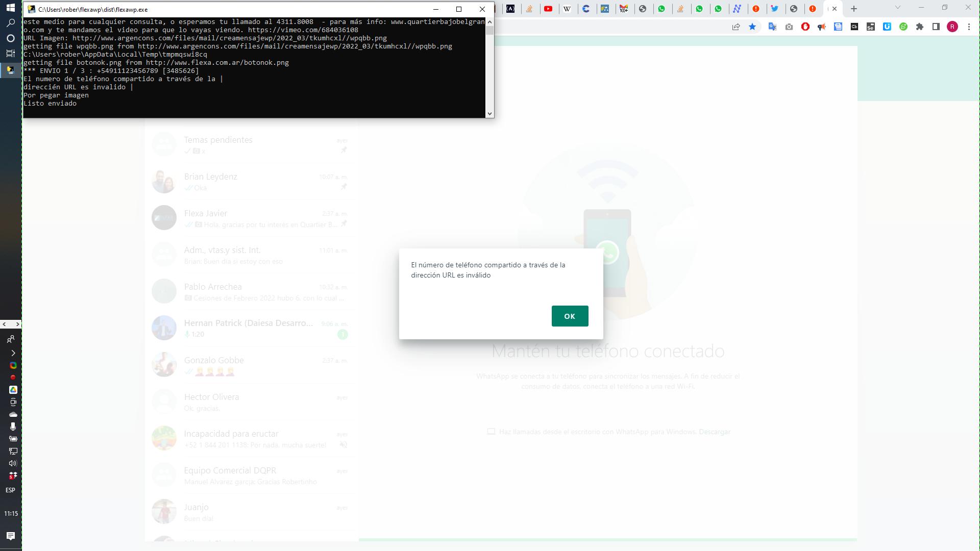
Task: Click the People icon in the taskbar
Action: [11, 339]
